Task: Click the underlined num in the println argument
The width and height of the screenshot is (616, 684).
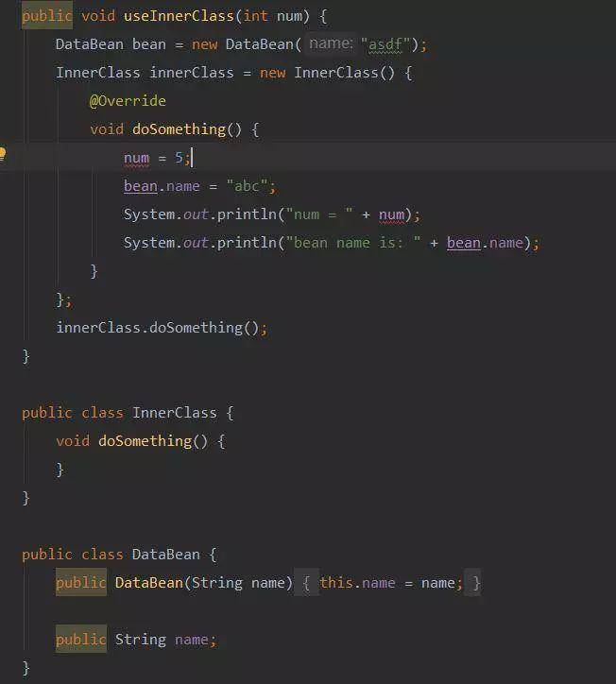Action: [x=391, y=214]
